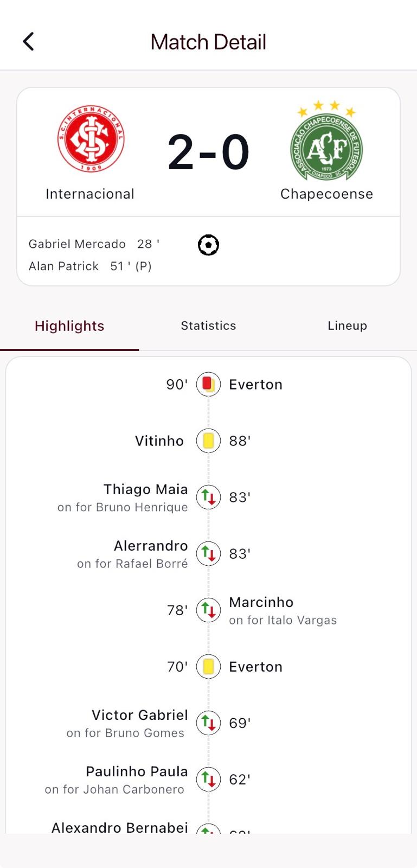Tap the substitution icon beside Thiago Maia
The width and height of the screenshot is (417, 868).
208,497
